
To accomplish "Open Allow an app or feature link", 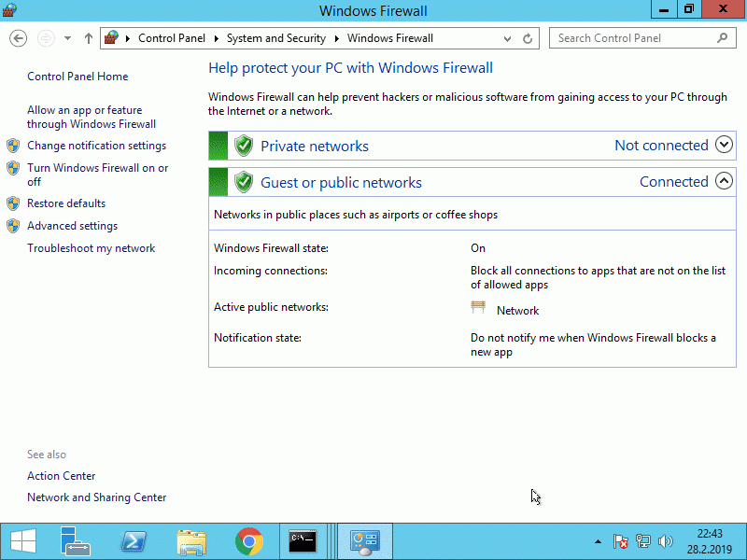I will tap(92, 118).
